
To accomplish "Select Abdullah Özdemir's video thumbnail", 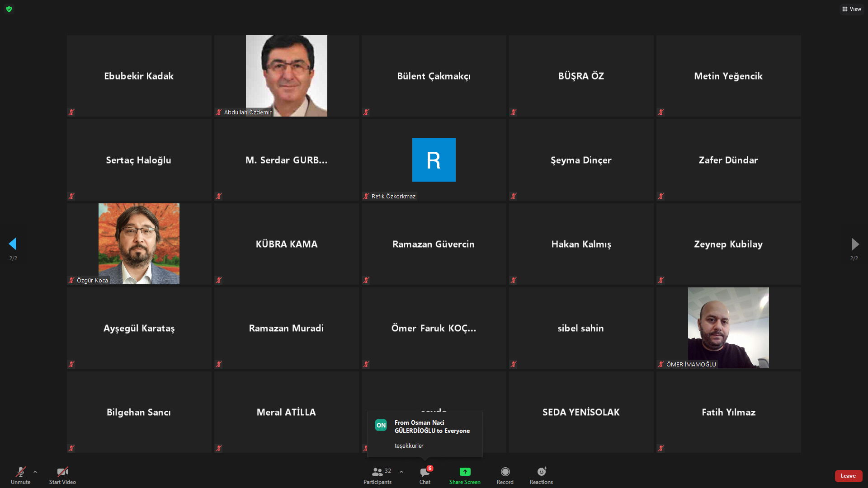I will [x=286, y=76].
